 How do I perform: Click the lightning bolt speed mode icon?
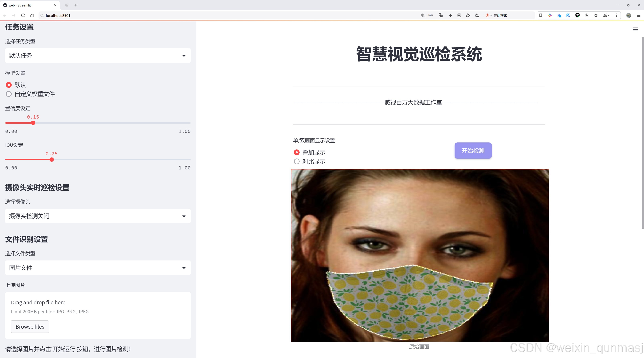(x=450, y=16)
